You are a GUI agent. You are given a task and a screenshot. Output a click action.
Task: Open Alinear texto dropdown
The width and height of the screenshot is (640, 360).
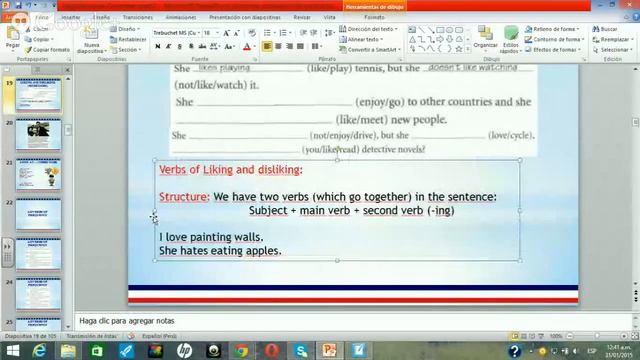pos(361,39)
